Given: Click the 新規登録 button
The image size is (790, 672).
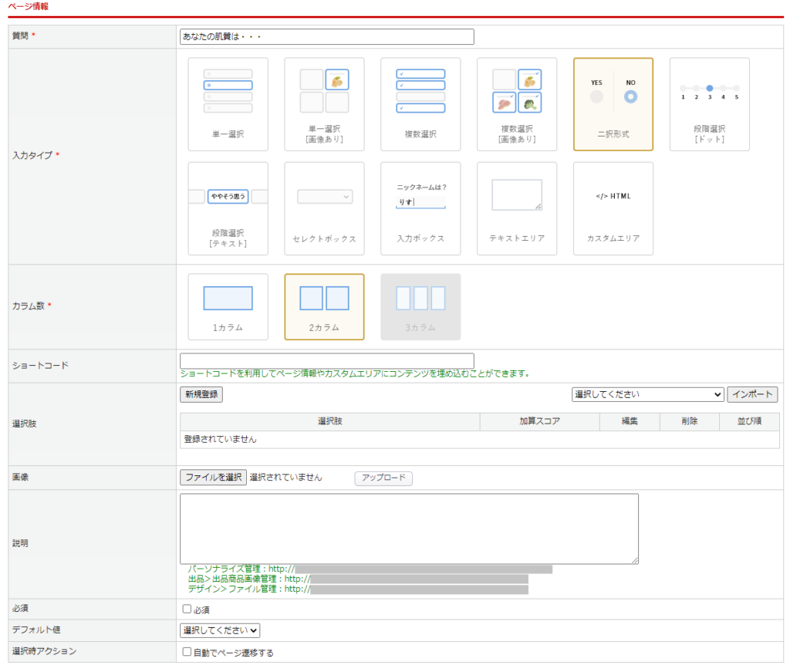Looking at the screenshot, I should (201, 394).
